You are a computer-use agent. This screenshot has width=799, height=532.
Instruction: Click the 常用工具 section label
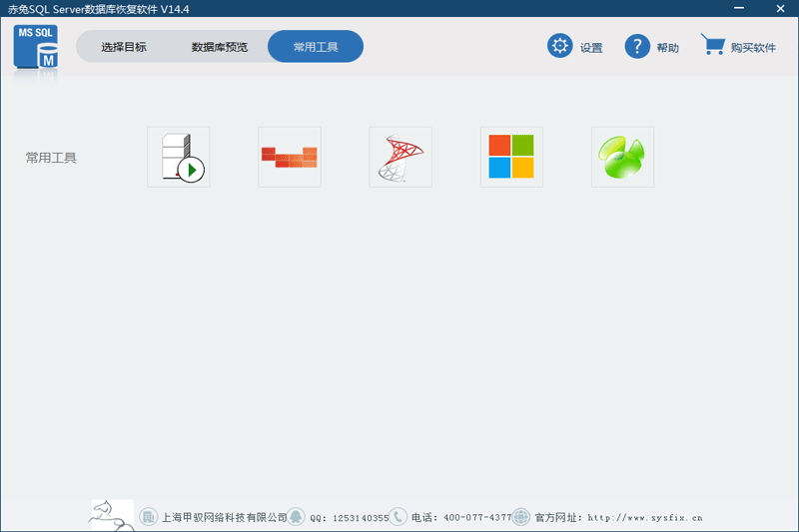click(51, 158)
